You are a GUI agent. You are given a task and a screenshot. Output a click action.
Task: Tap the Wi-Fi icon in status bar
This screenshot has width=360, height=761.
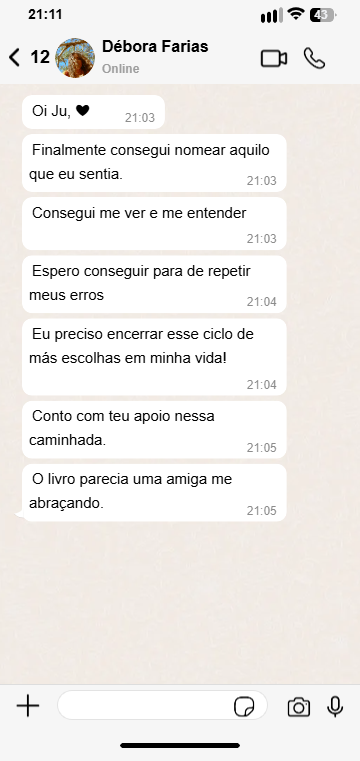pyautogui.click(x=295, y=15)
